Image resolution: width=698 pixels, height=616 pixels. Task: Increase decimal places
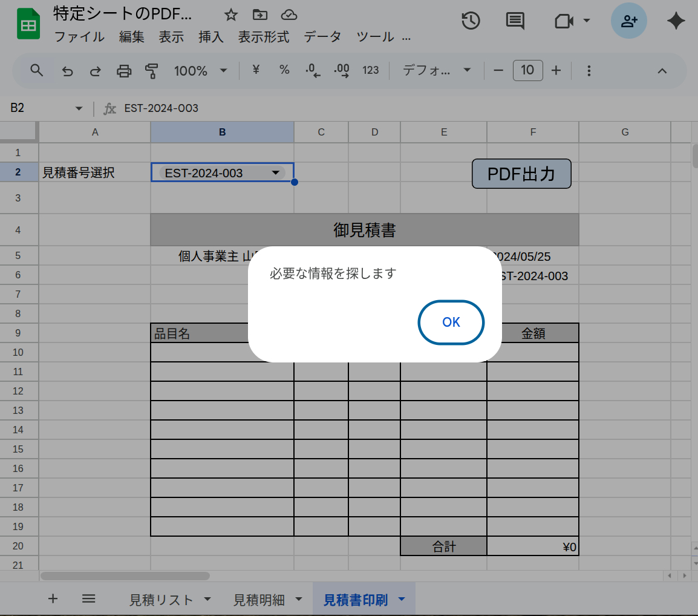[x=341, y=70]
